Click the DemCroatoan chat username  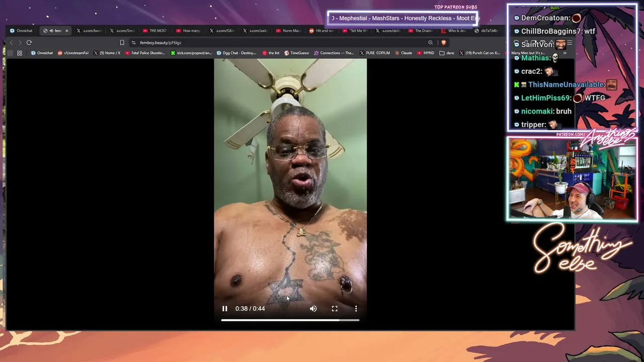[x=546, y=18]
